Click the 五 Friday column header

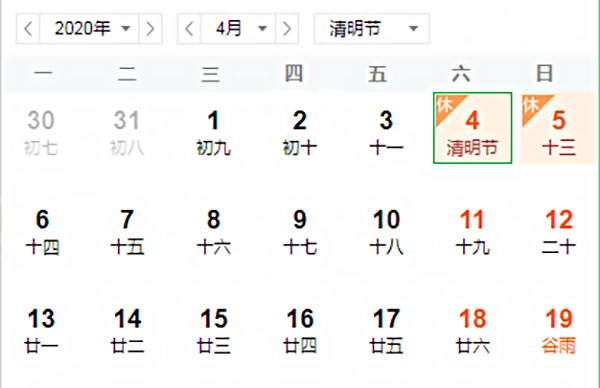point(378,73)
